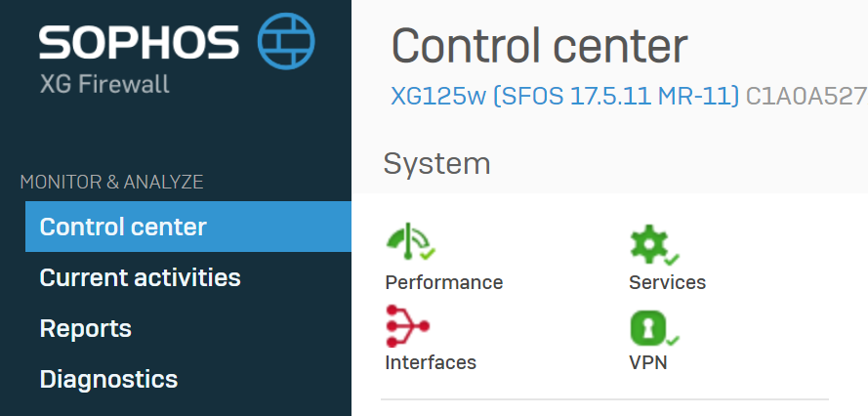Select Control center in the sidebar

tap(188, 227)
